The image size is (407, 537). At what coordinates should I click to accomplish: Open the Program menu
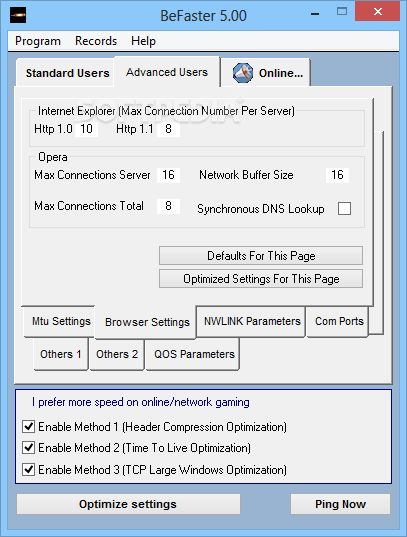tap(38, 41)
